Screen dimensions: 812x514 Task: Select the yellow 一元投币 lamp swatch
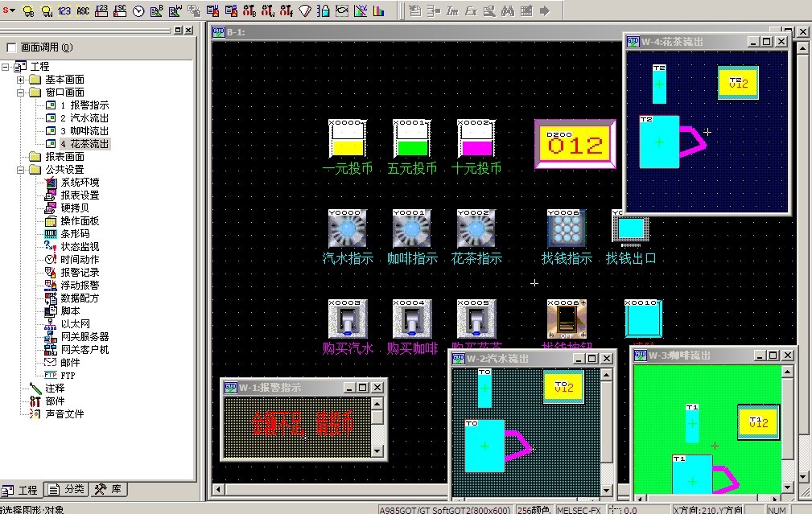click(x=348, y=148)
